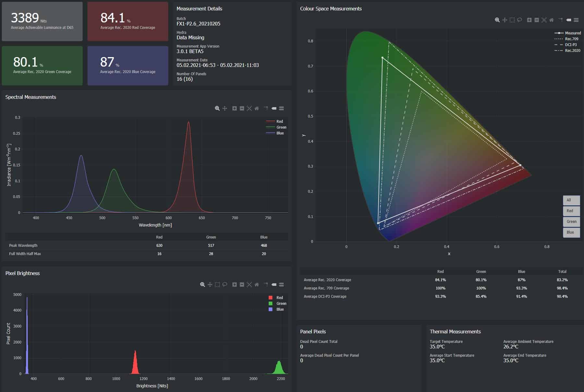Image resolution: width=584 pixels, height=392 pixels.
Task: Show closest data on hover in Colour Space
Action: tap(568, 20)
